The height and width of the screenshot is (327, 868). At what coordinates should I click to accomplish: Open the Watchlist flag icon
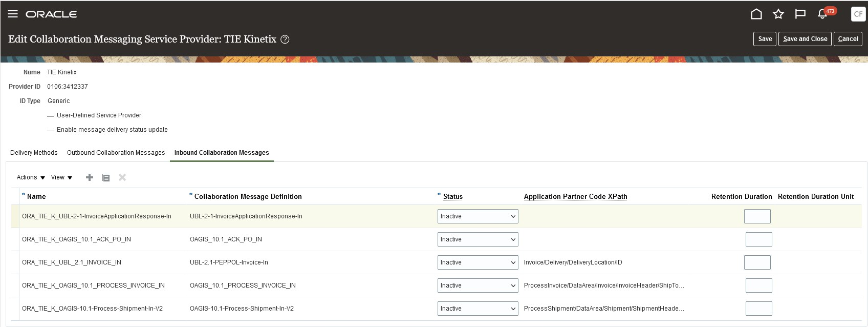pos(800,14)
